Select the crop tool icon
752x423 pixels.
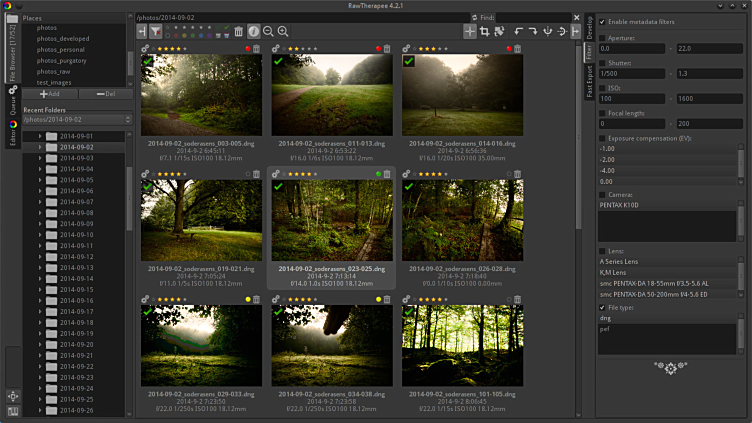tap(484, 32)
